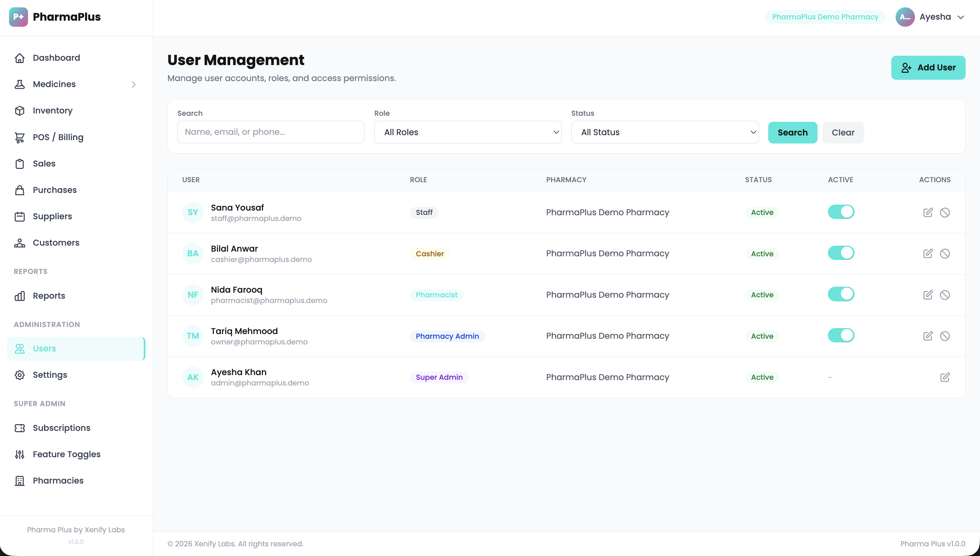Open Pharmacies in the sidebar

tap(76, 481)
